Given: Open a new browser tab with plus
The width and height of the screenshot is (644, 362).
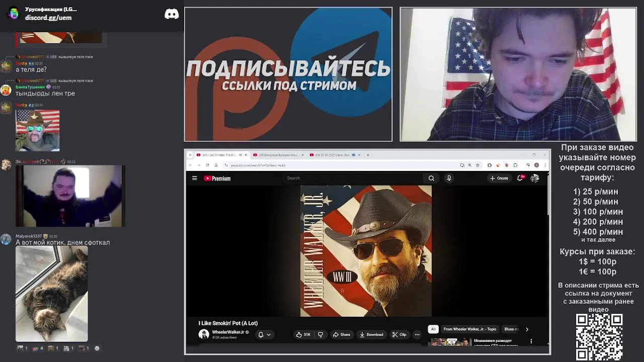Looking at the screenshot, I should click(368, 155).
